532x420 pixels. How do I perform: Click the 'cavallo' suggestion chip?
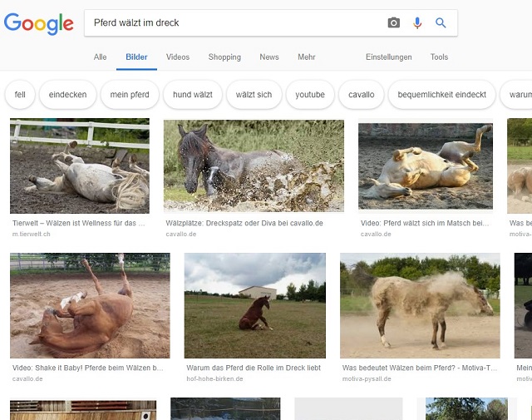pyautogui.click(x=362, y=94)
